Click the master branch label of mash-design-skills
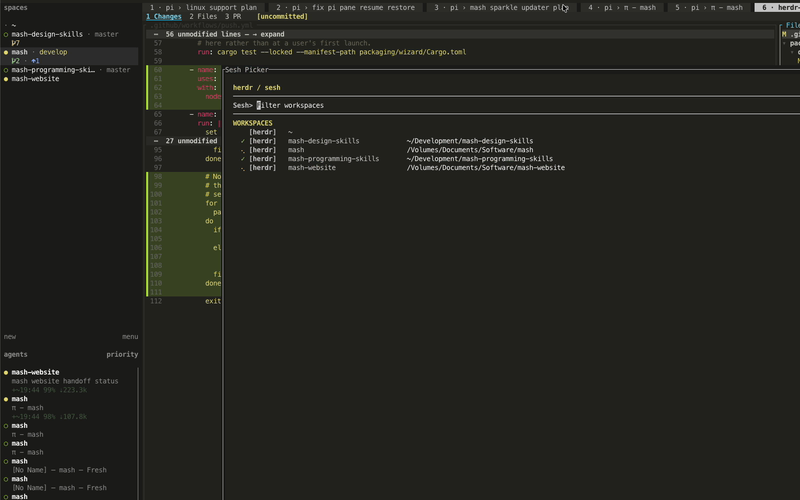Screen dimensions: 800x500 (x=106, y=34)
